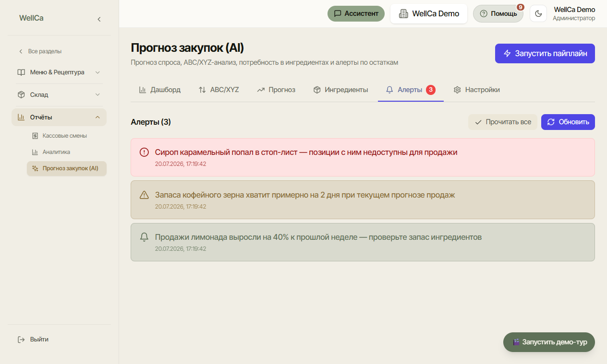Viewport: 607px width, 364px height.
Task: Expand the Склад section chevron
Action: pyautogui.click(x=97, y=94)
